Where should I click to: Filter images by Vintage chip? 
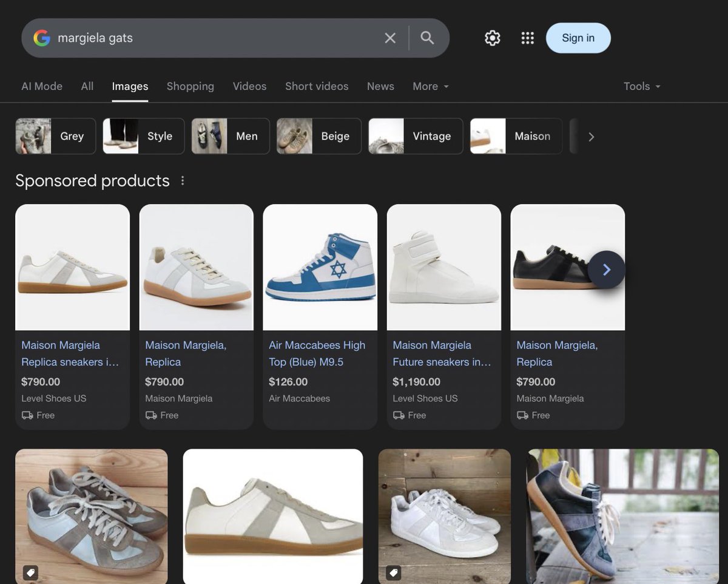[x=416, y=136]
